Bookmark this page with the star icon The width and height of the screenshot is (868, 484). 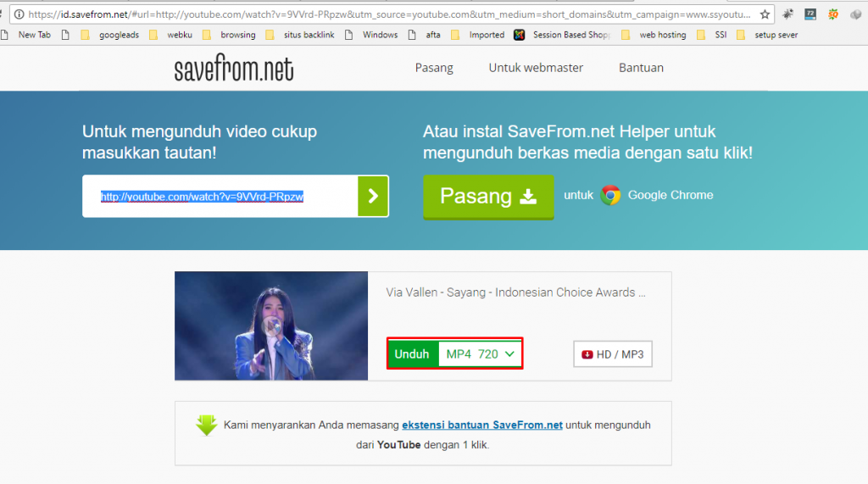tap(765, 14)
